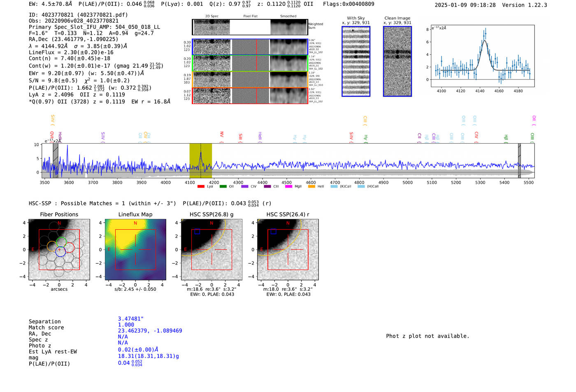Click the Flags:0x00400809 text

348,4
